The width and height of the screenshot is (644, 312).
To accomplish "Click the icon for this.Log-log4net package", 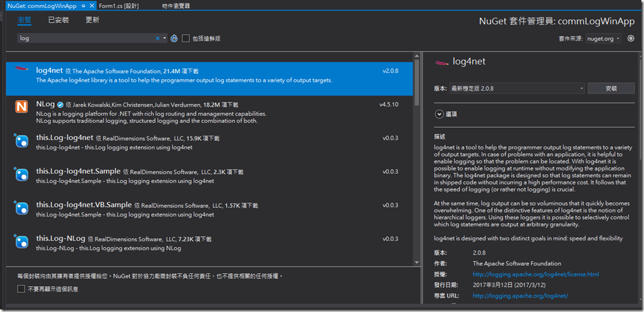I will [x=21, y=141].
